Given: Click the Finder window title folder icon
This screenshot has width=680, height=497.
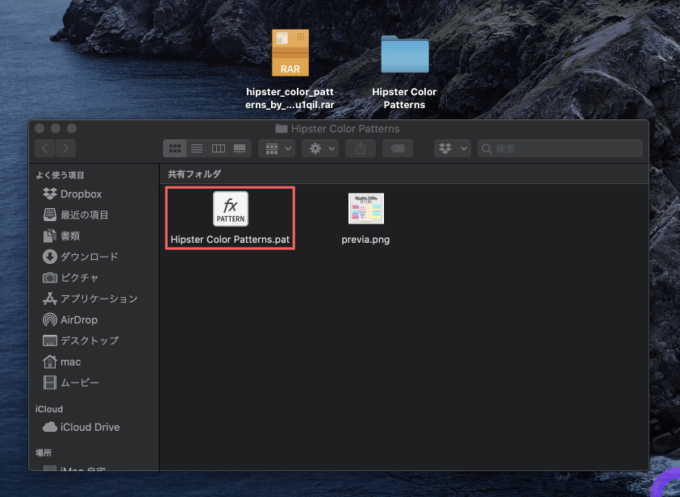Looking at the screenshot, I should pyautogui.click(x=281, y=128).
